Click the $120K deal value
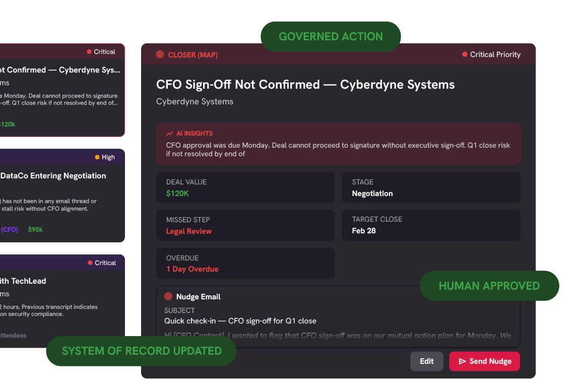The height and width of the screenshot is (392, 583). click(x=177, y=193)
